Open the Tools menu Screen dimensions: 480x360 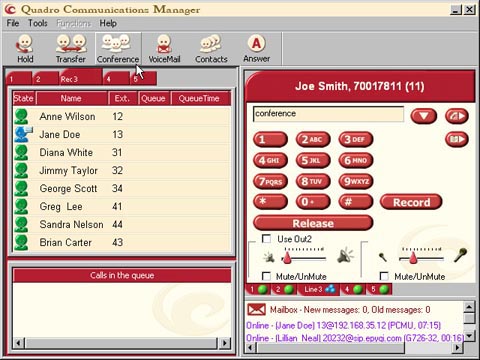(x=37, y=23)
